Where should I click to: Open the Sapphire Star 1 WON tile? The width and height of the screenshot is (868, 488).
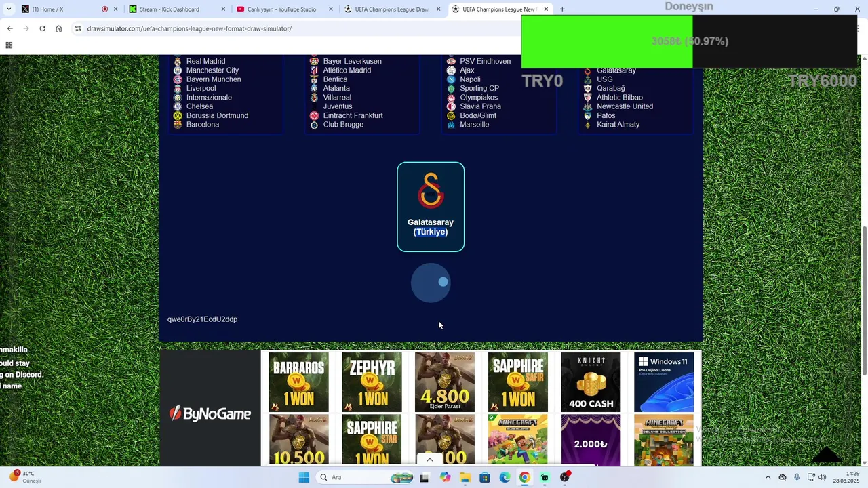pos(372,440)
